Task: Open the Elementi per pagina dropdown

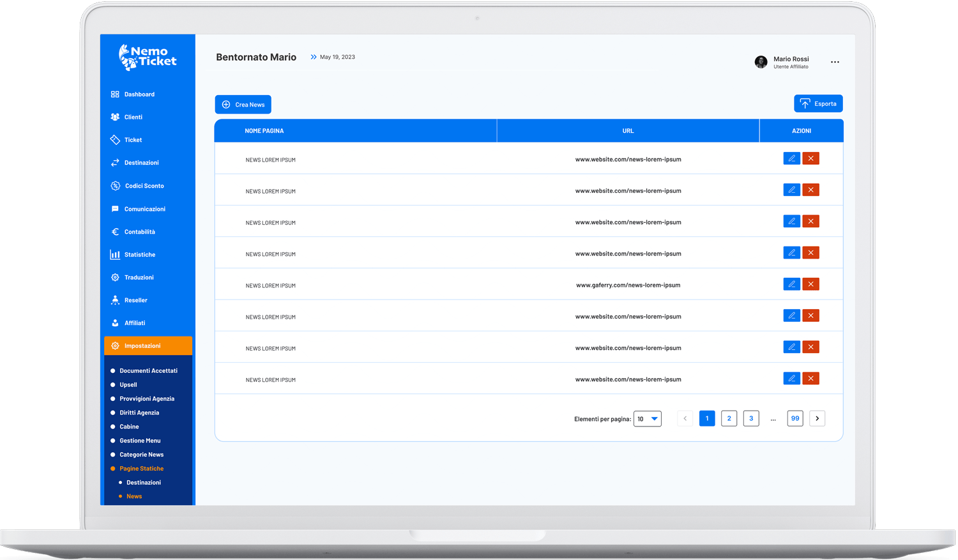Action: tap(647, 419)
